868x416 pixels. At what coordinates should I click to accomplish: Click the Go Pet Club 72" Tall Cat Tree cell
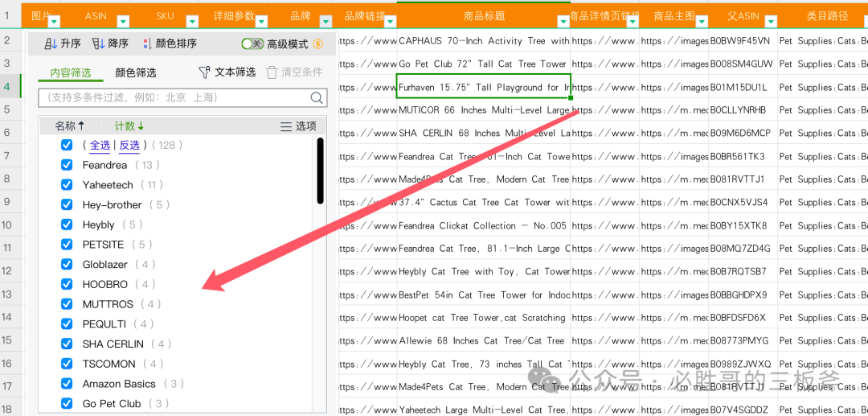click(483, 64)
